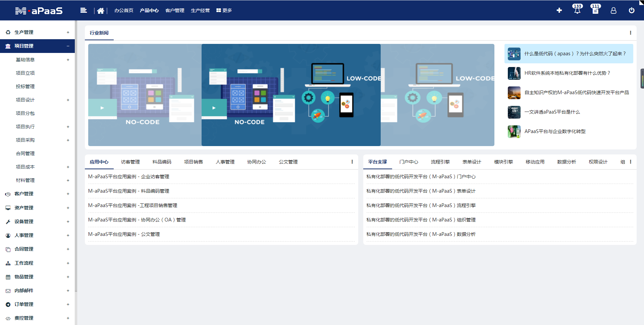The image size is (644, 325).
Task: Open 客户管理 in the top navigation
Action: click(175, 10)
